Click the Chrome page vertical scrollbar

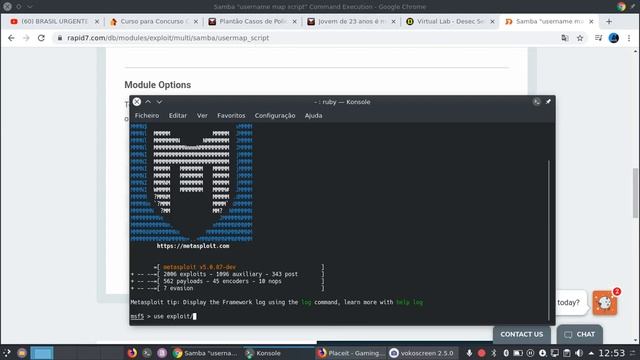(636, 193)
